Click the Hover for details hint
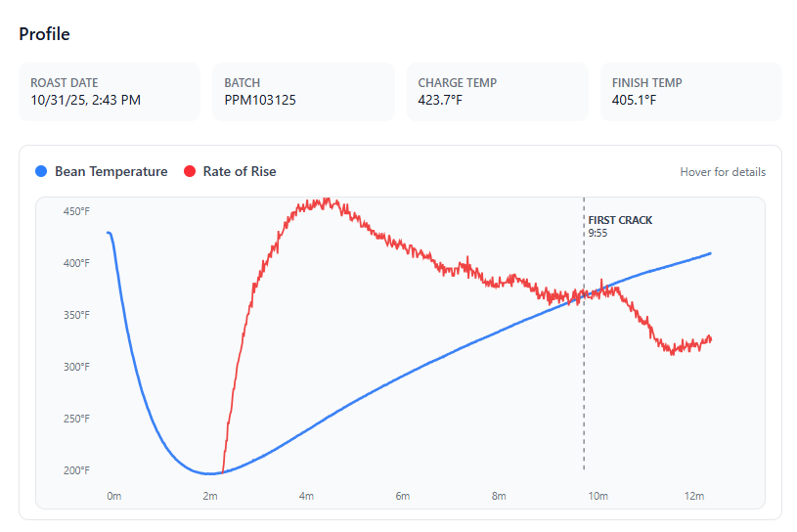The image size is (797, 532). 723,172
